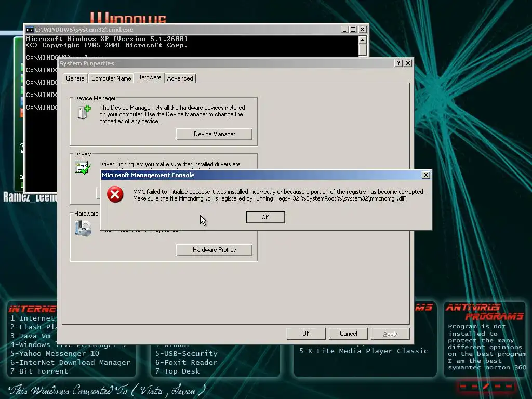Open the Computer Name tab
This screenshot has height=399, width=532.
point(111,78)
